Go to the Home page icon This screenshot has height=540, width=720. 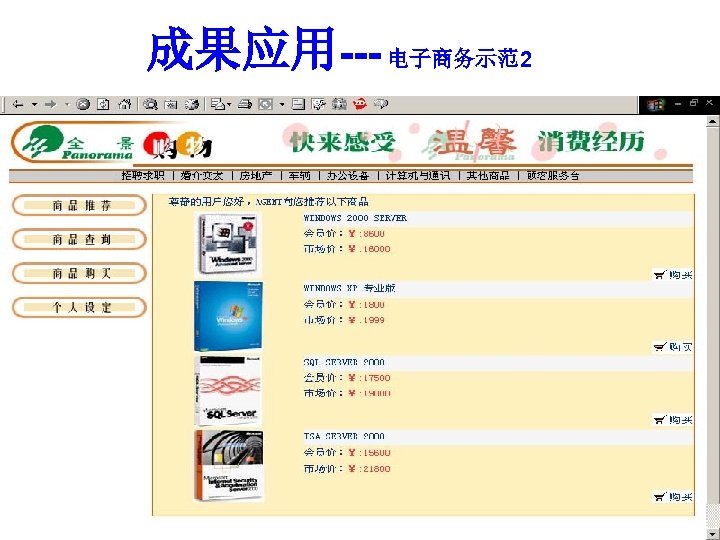[x=124, y=105]
